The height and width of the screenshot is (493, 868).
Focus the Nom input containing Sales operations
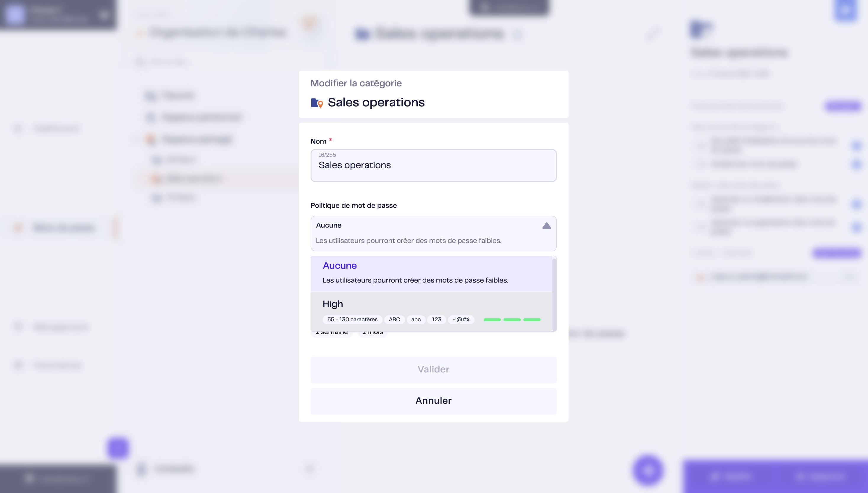(433, 166)
